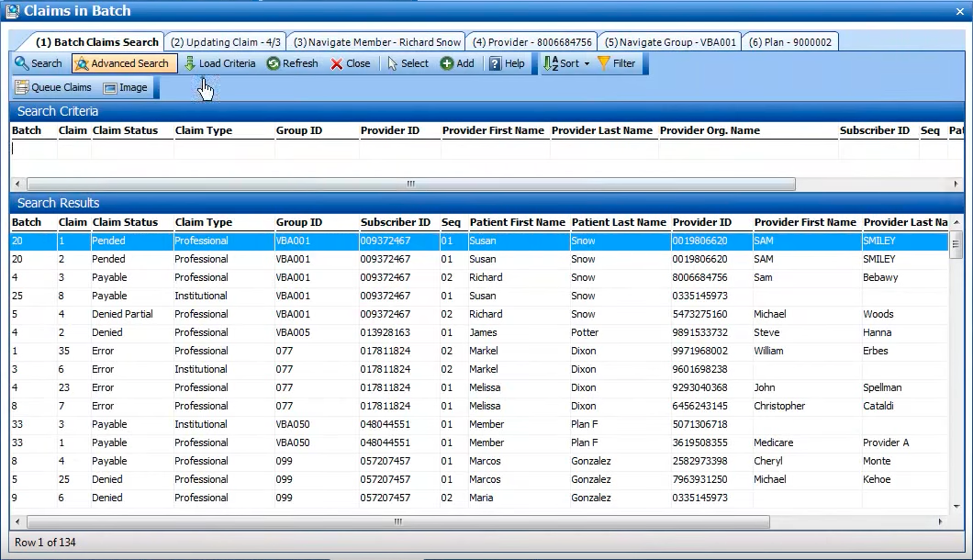This screenshot has width=973, height=560.
Task: Open Navigate Group - VBA001 tab
Action: 670,42
